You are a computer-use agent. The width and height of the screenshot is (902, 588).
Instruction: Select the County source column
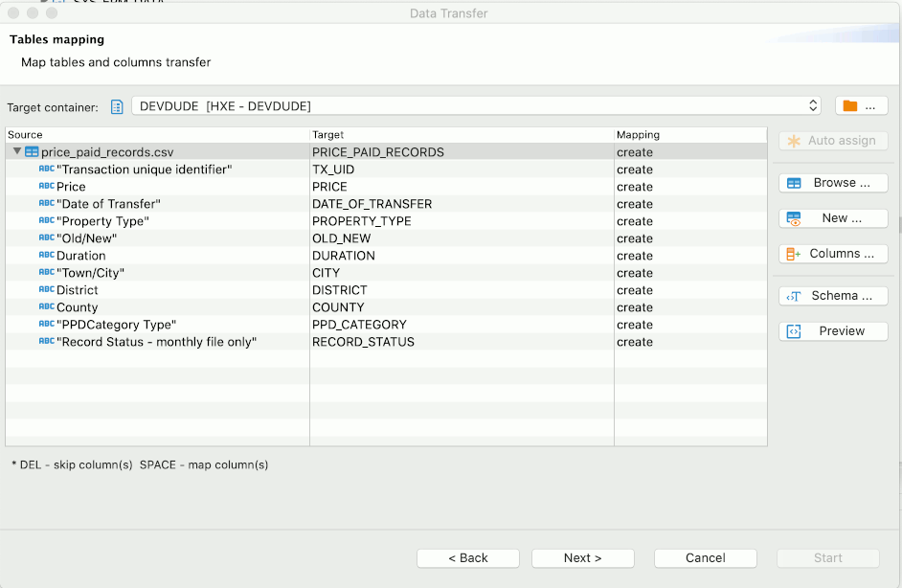pyautogui.click(x=158, y=307)
